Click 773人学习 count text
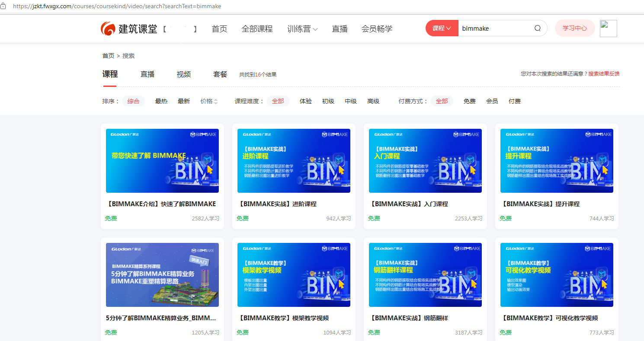This screenshot has height=341, width=644. pos(602,333)
